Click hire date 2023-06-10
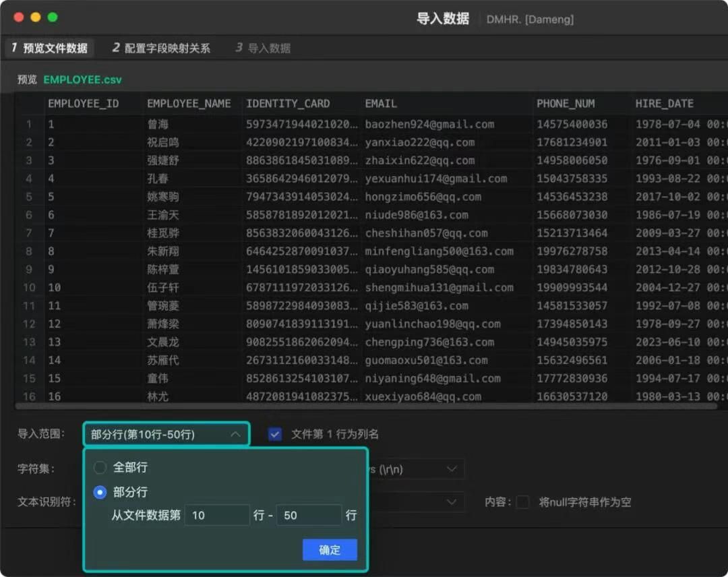Viewport: 728px width, 577px height. click(x=667, y=342)
